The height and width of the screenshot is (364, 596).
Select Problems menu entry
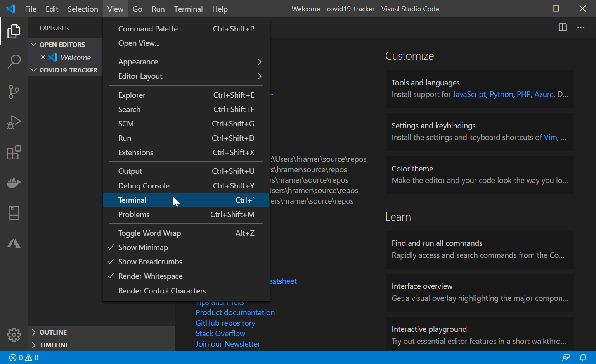(186, 214)
